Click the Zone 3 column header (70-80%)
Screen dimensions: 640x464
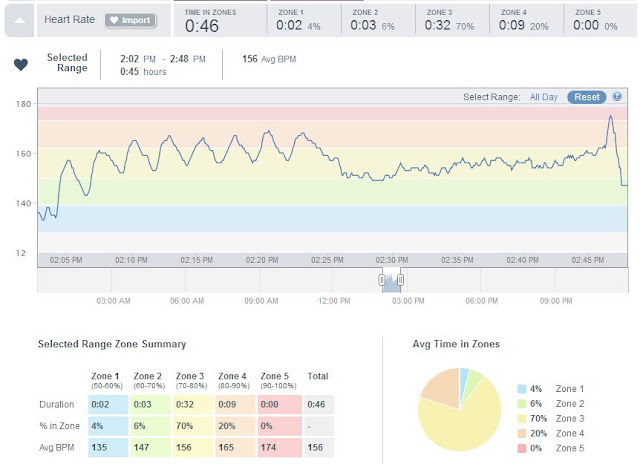tap(191, 380)
